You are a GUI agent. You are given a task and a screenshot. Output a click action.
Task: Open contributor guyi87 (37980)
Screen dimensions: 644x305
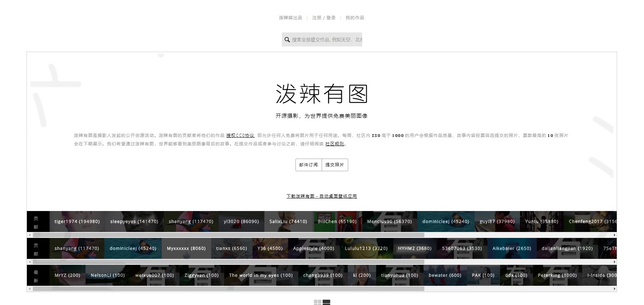[497, 222]
